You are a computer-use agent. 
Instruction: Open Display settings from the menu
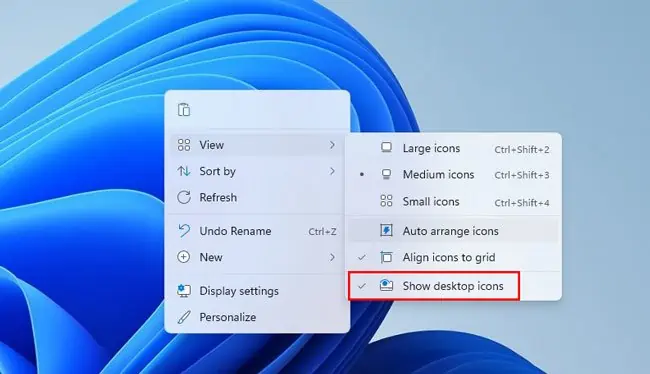click(257, 291)
